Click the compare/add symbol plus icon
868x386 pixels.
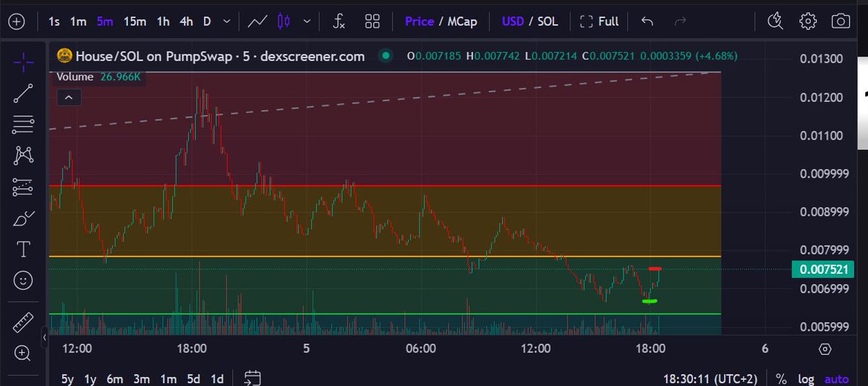[x=16, y=21]
